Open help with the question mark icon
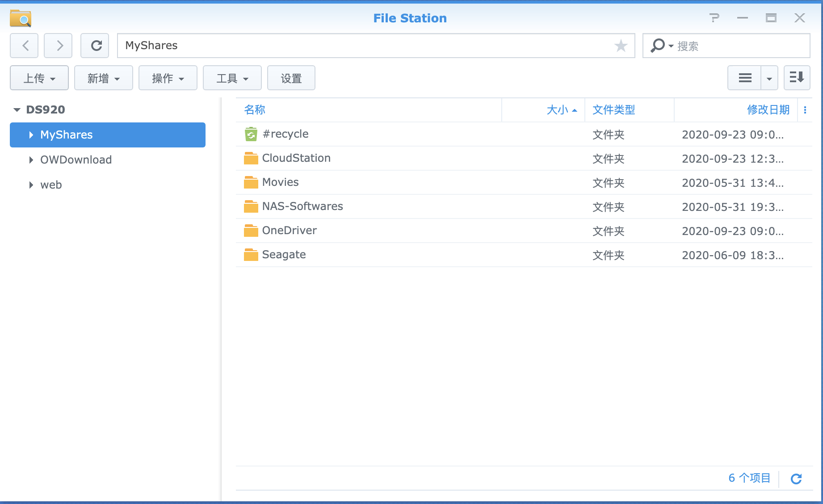This screenshot has height=504, width=823. pyautogui.click(x=714, y=18)
